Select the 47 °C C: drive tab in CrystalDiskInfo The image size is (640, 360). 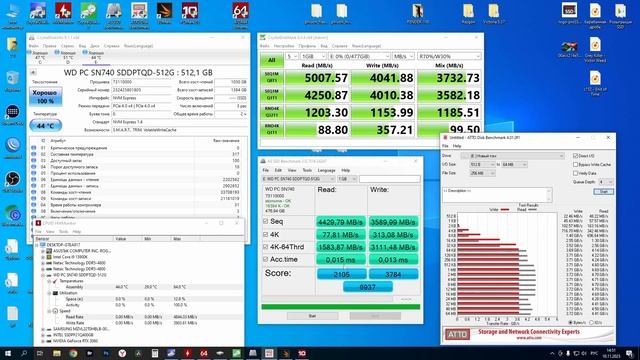tap(40, 57)
